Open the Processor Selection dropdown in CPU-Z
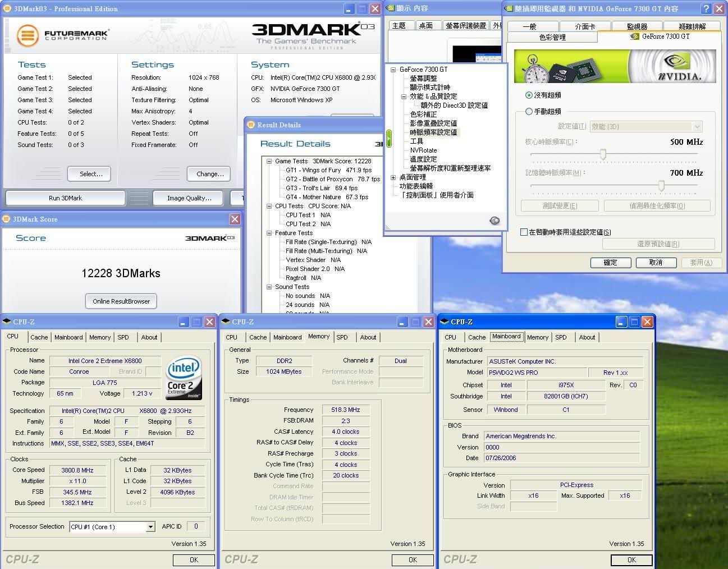The height and width of the screenshot is (569, 728). tap(150, 527)
